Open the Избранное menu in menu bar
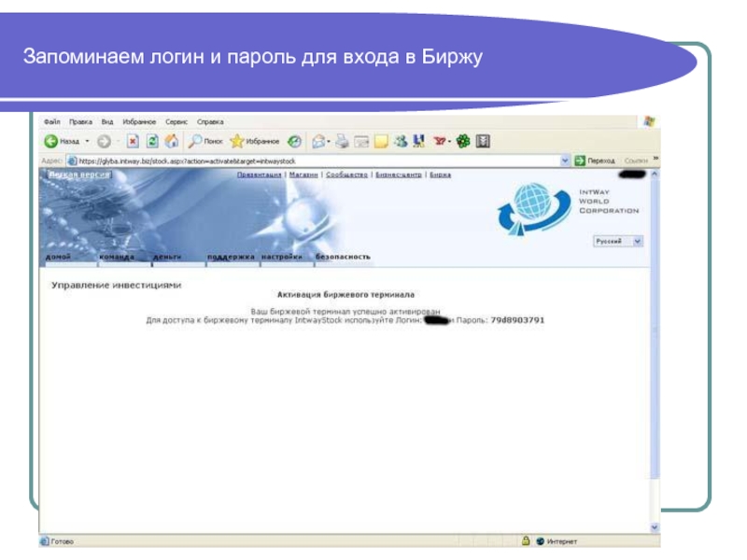 (x=139, y=121)
